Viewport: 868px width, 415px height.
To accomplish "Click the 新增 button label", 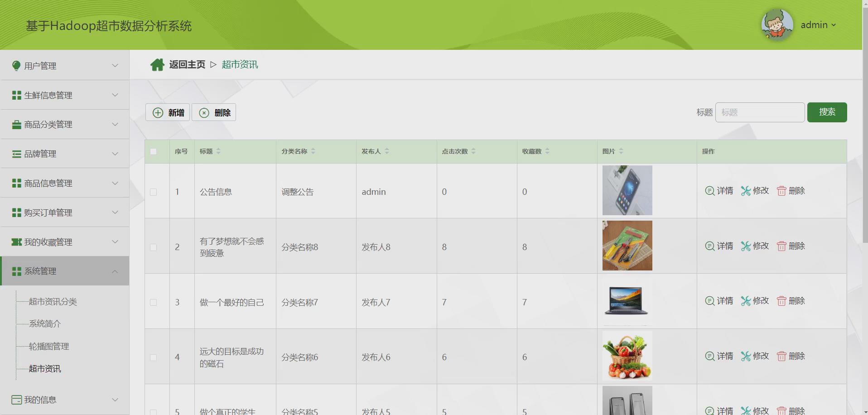I will 176,113.
